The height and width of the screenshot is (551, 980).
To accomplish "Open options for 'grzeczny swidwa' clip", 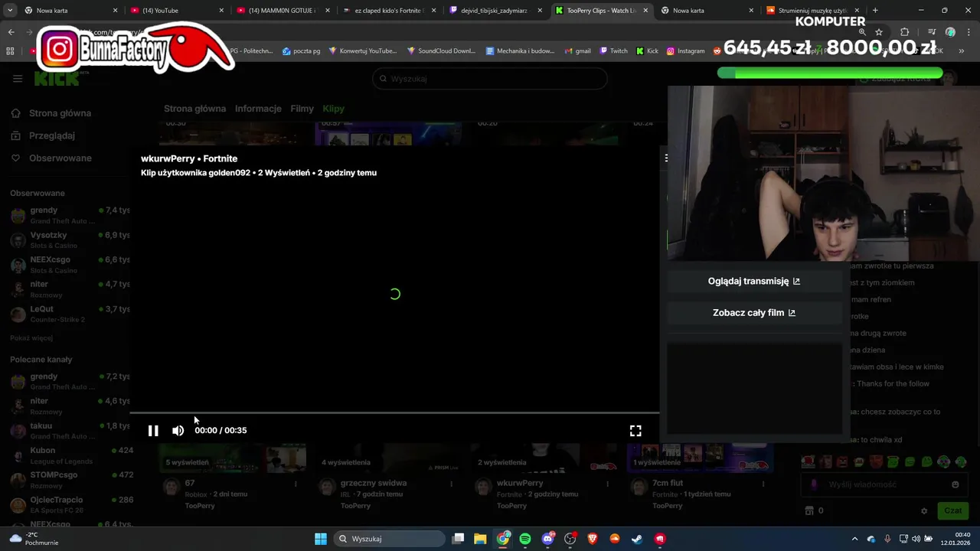I will pyautogui.click(x=452, y=484).
